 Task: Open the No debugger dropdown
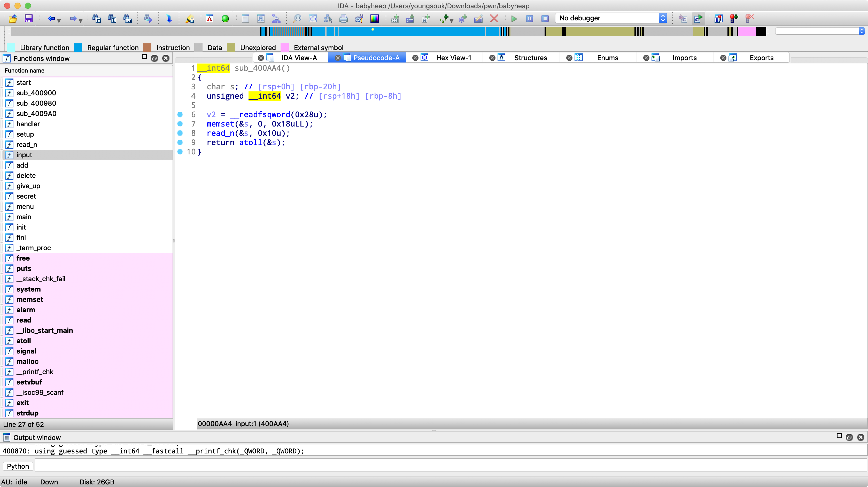(x=611, y=18)
